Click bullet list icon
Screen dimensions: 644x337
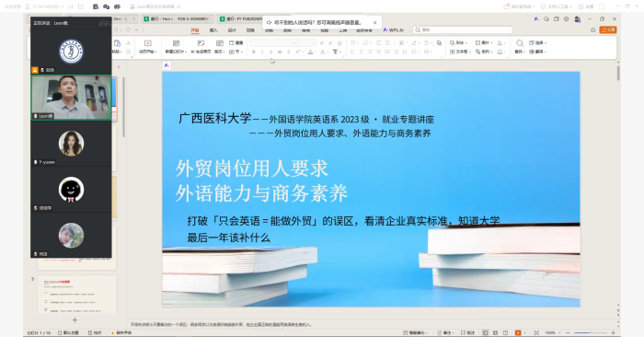tap(352, 42)
